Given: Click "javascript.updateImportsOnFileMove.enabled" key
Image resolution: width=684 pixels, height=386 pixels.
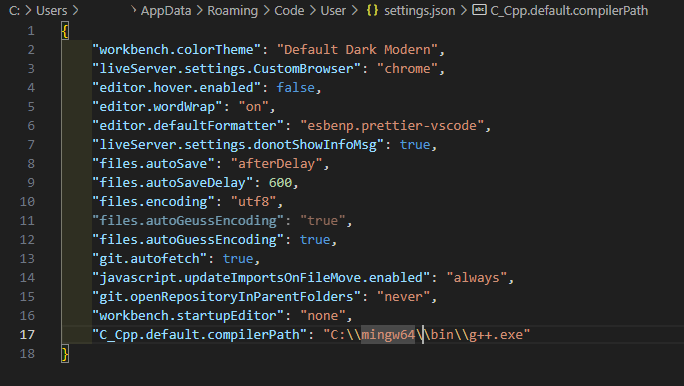Looking at the screenshot, I should (x=261, y=277).
